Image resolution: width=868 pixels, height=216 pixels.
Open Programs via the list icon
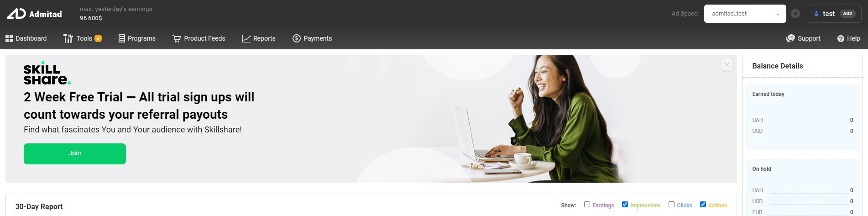(121, 38)
